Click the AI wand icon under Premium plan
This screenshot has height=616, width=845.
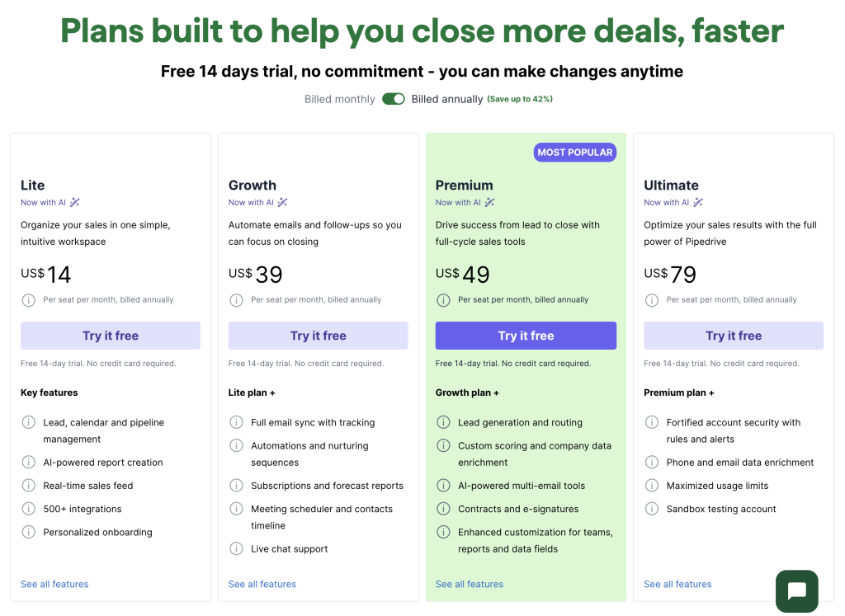[490, 202]
